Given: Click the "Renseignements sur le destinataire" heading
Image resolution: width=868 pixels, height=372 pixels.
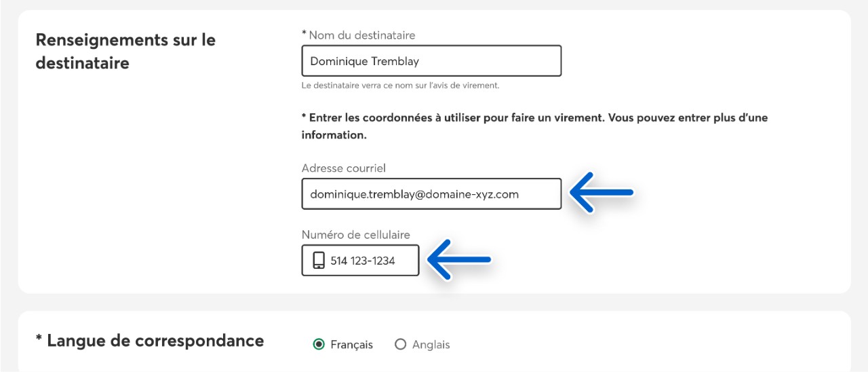Looking at the screenshot, I should (x=125, y=51).
